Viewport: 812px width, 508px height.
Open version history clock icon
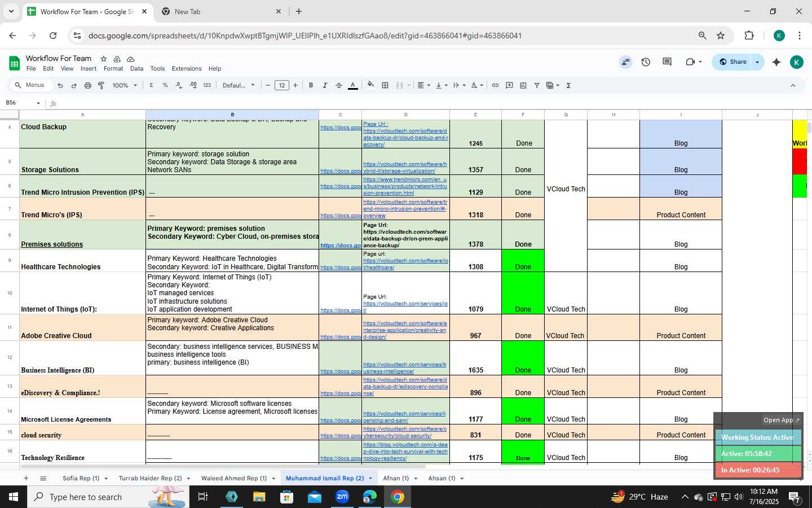(646, 62)
